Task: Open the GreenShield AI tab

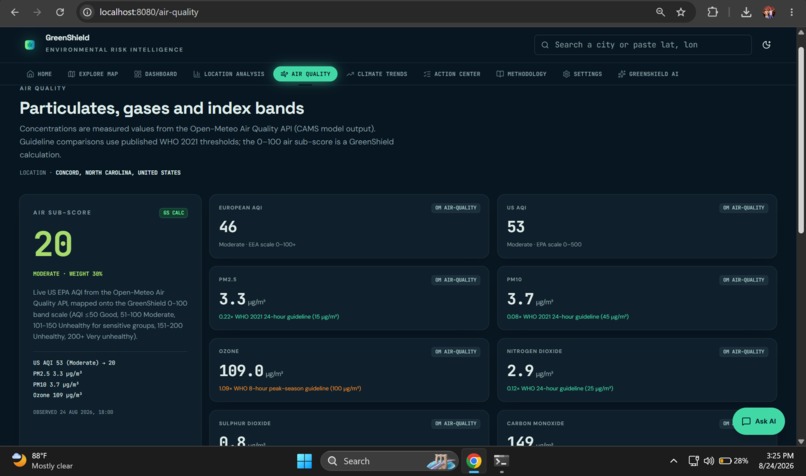Action: (648, 74)
